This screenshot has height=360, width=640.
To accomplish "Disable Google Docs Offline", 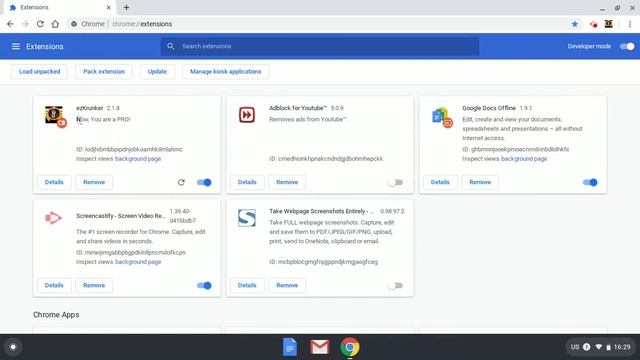I will (x=590, y=182).
